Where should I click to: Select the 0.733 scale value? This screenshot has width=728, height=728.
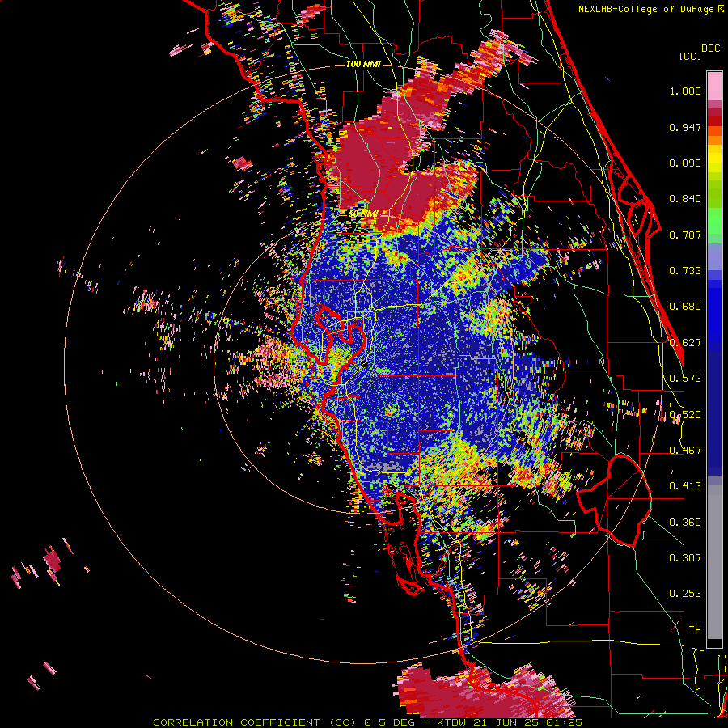(685, 271)
